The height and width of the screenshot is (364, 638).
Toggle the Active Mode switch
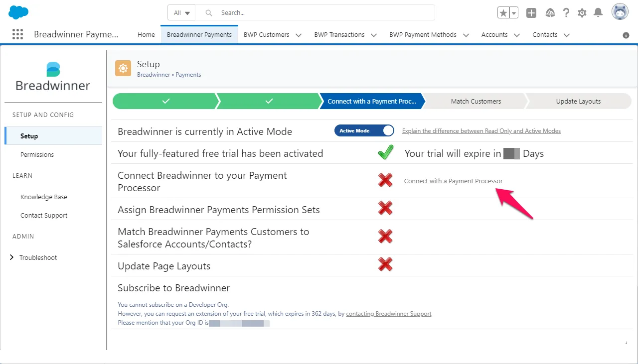(364, 130)
